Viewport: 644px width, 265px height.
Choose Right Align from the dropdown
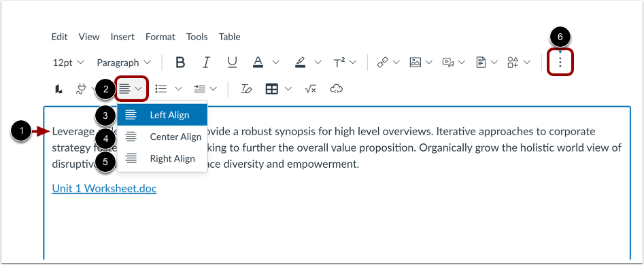click(163, 158)
